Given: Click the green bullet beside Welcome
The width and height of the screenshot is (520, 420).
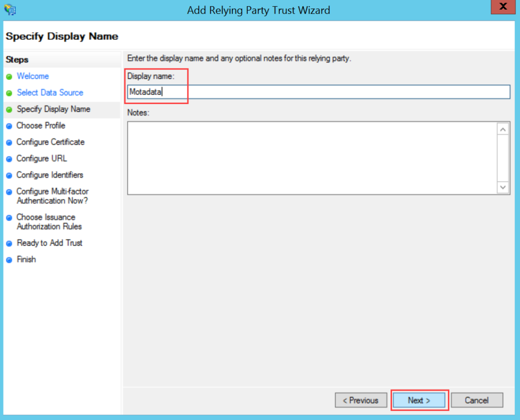Looking at the screenshot, I should [x=9, y=77].
